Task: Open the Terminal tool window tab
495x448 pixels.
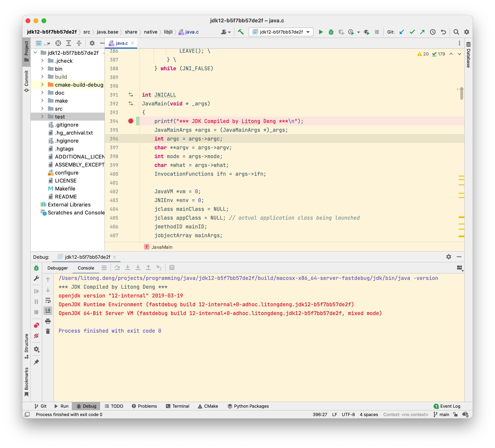Action: [177, 406]
